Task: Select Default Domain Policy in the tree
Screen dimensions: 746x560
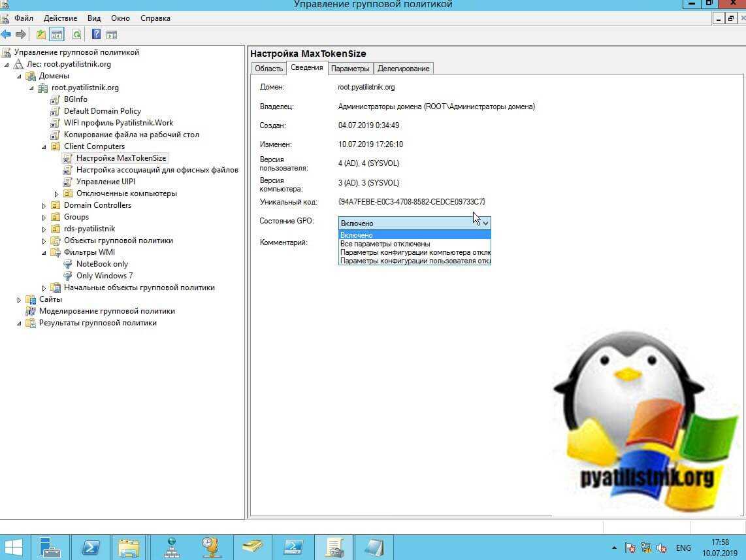Action: (x=102, y=111)
